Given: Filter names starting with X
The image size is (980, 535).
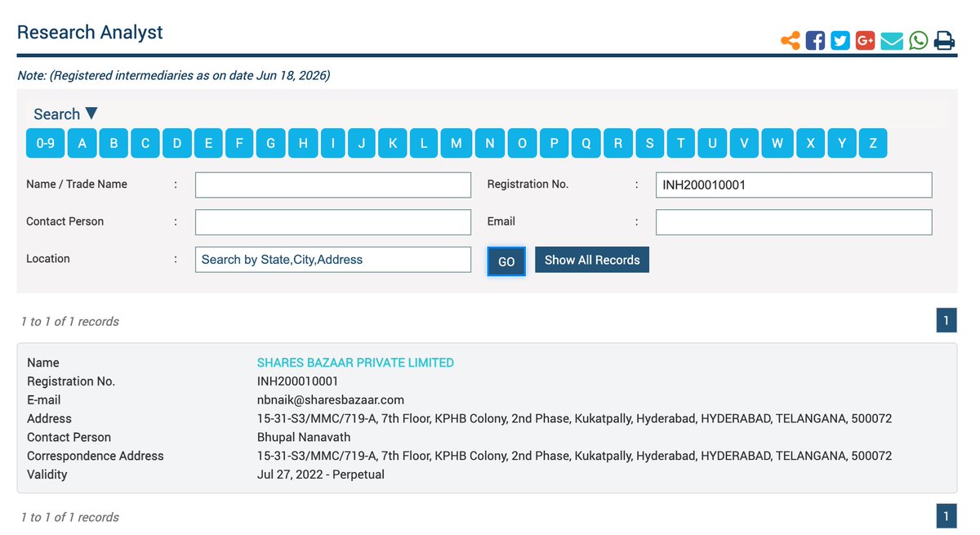Looking at the screenshot, I should (810, 143).
